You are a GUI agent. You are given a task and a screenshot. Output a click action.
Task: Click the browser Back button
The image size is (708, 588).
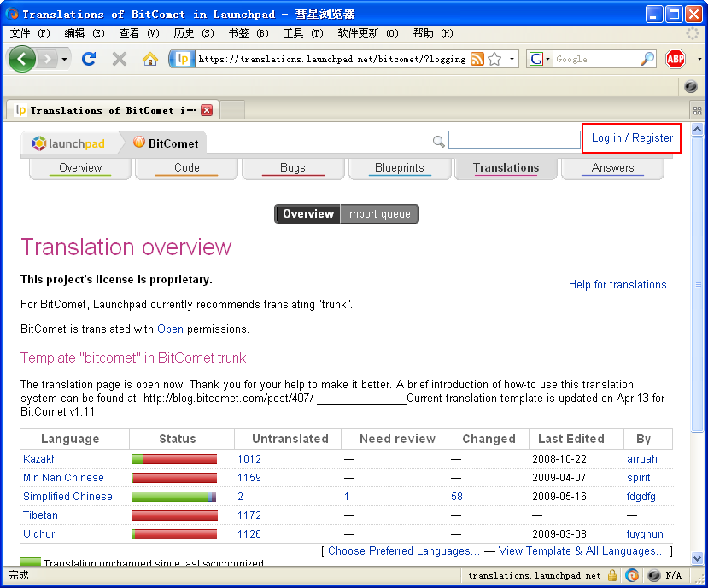pyautogui.click(x=22, y=59)
